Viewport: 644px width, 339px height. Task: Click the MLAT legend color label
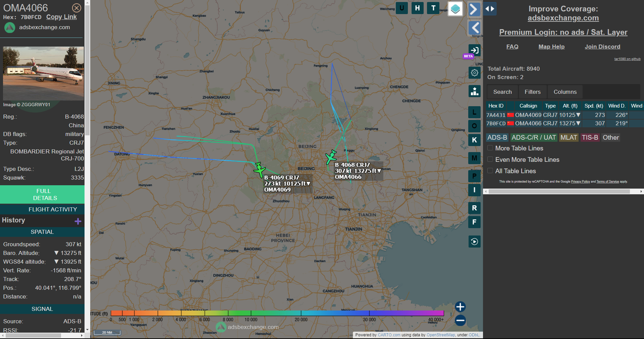coord(569,137)
